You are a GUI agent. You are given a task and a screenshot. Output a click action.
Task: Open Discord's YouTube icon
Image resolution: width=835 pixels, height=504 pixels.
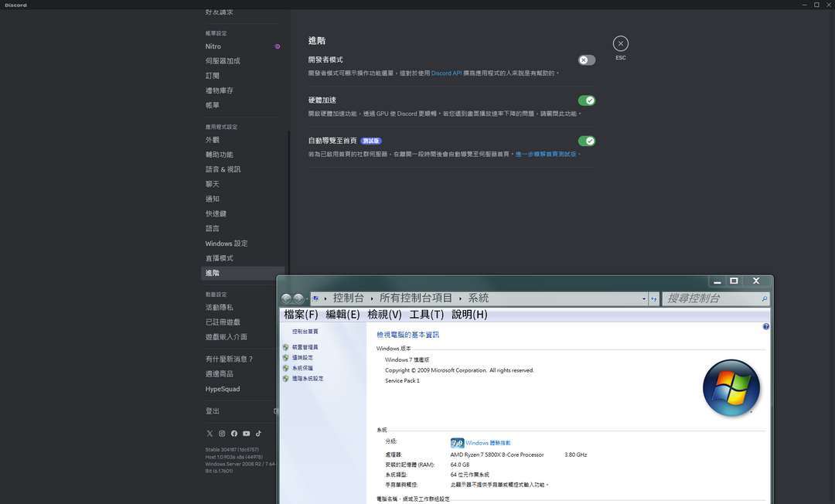tap(247, 434)
